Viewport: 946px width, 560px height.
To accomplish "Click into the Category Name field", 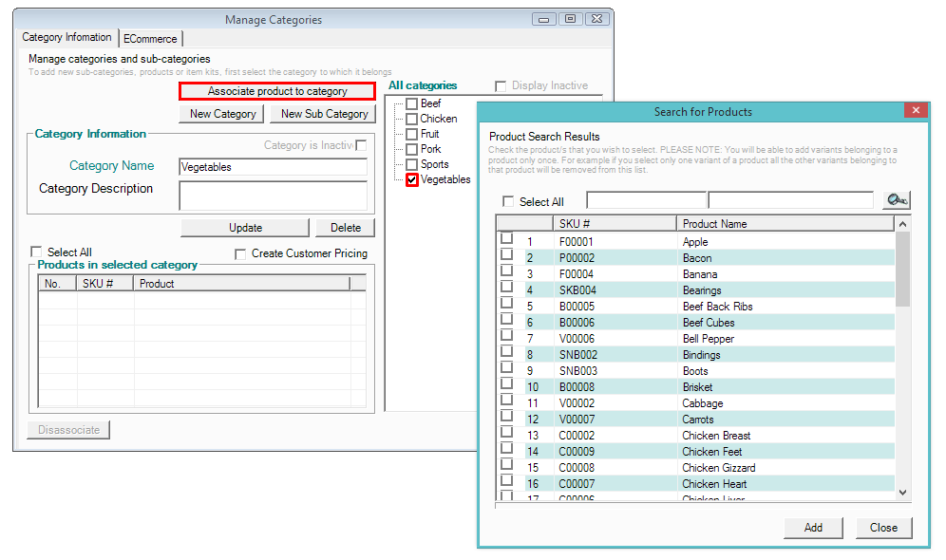I will point(273,167).
